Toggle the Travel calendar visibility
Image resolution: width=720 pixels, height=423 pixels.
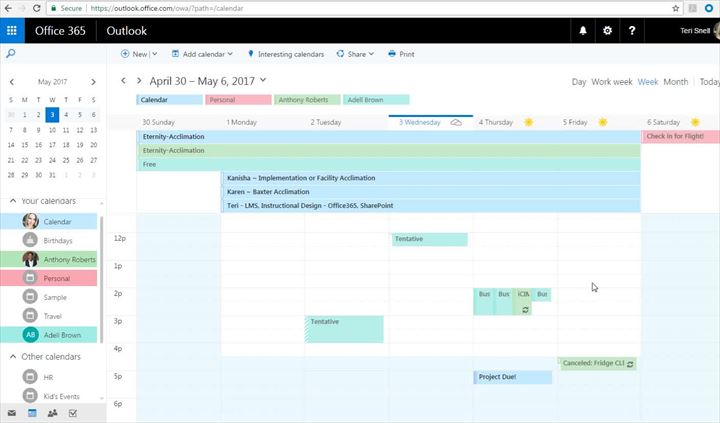pos(52,316)
